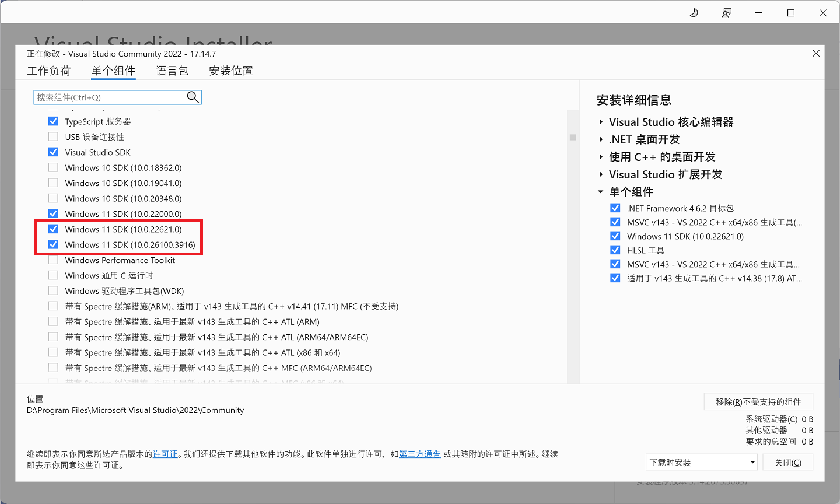The width and height of the screenshot is (840, 504).
Task: Open 安装位置 tab
Action: [x=231, y=71]
